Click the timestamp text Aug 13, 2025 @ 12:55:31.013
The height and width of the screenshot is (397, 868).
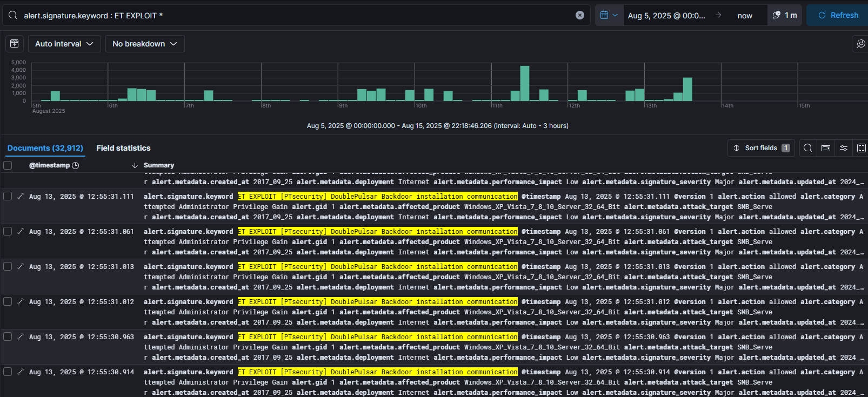coord(82,267)
